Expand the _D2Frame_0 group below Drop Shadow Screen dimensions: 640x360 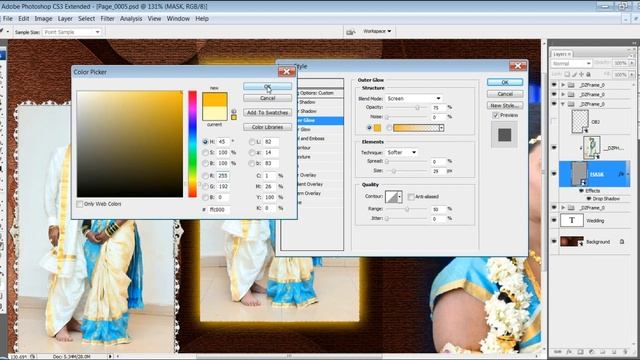(x=563, y=208)
